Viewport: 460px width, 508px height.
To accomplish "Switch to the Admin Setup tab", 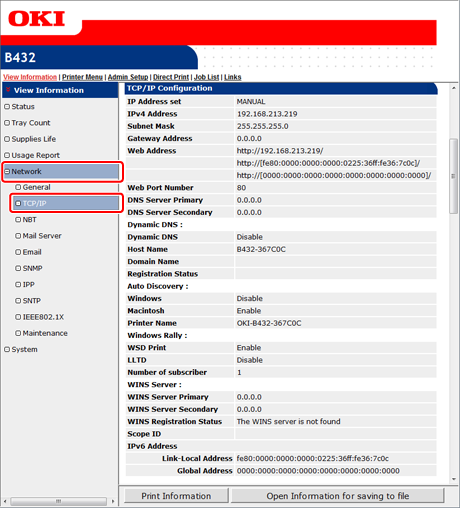I will pos(128,77).
